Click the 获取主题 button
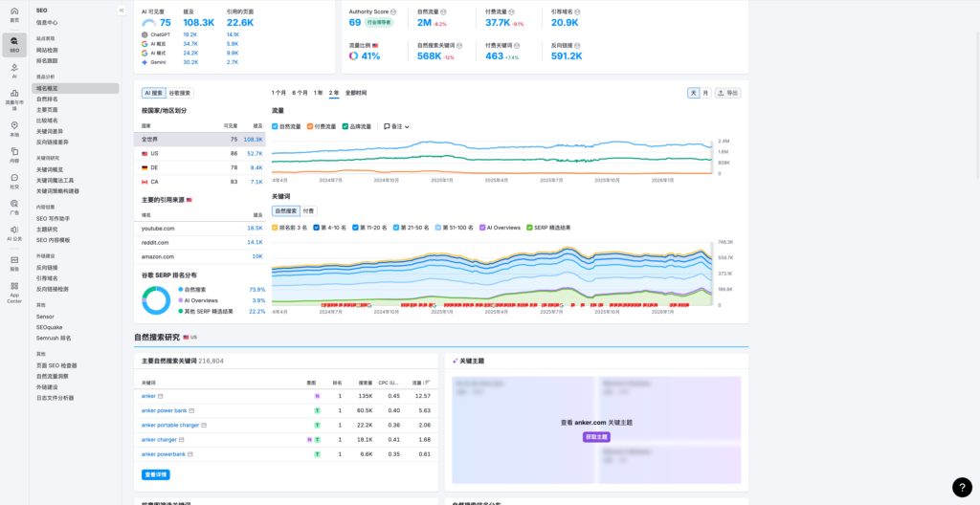This screenshot has height=505, width=980. (x=596, y=437)
